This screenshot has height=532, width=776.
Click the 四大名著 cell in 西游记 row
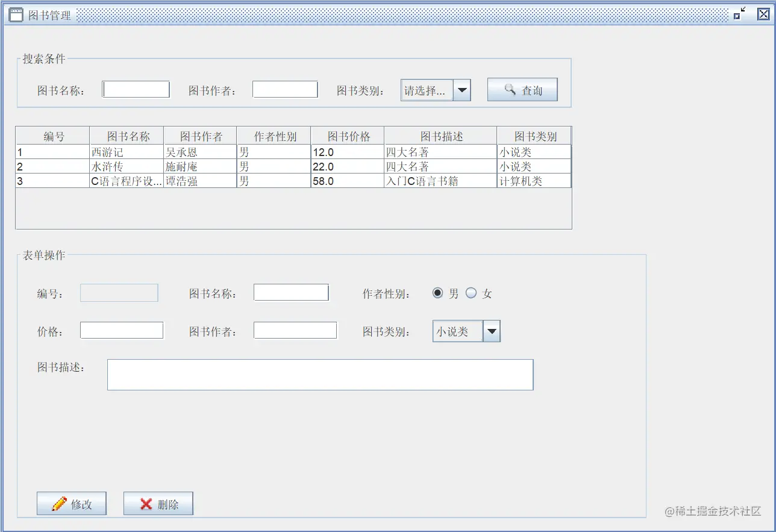point(441,152)
